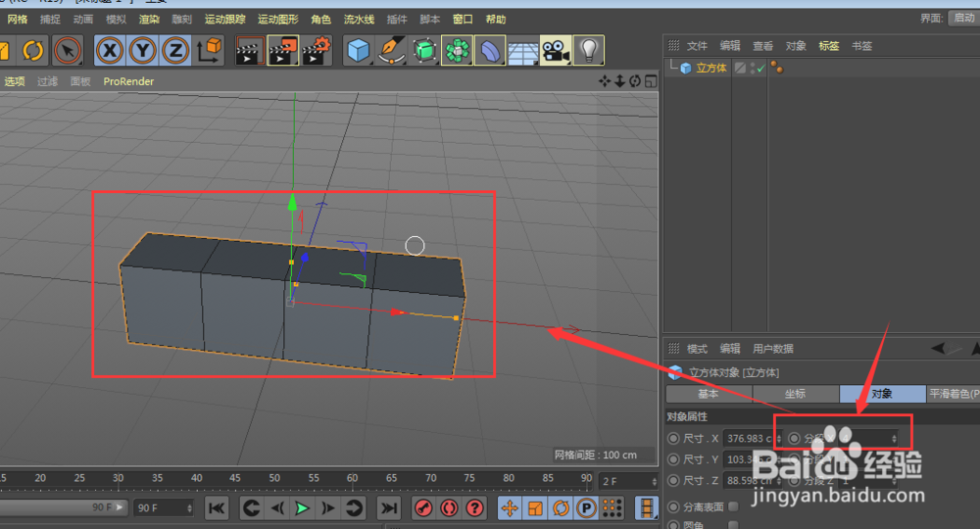This screenshot has width=980, height=529.
Task: Open the 网格 menu
Action: 17,20
